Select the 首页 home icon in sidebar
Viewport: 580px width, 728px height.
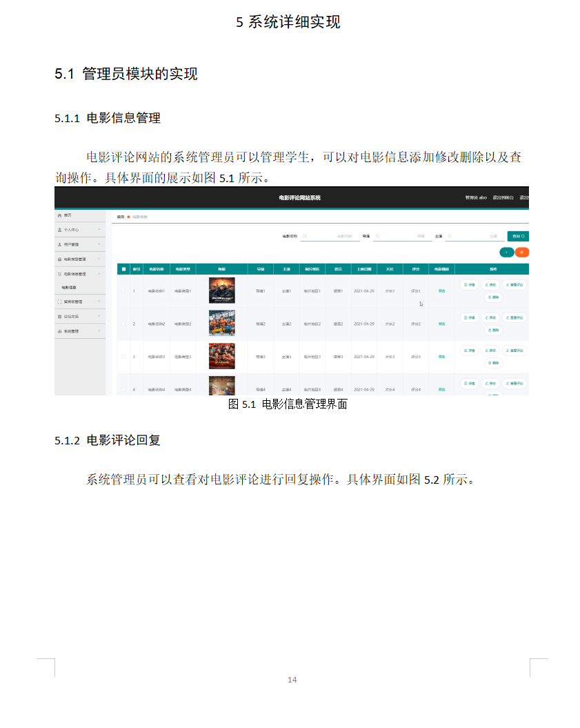[x=59, y=215]
